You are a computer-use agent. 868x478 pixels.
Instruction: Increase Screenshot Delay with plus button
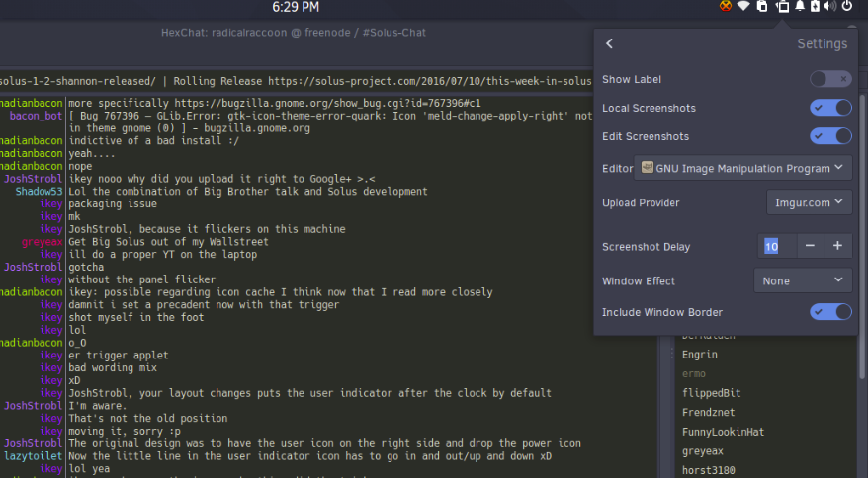coord(837,246)
